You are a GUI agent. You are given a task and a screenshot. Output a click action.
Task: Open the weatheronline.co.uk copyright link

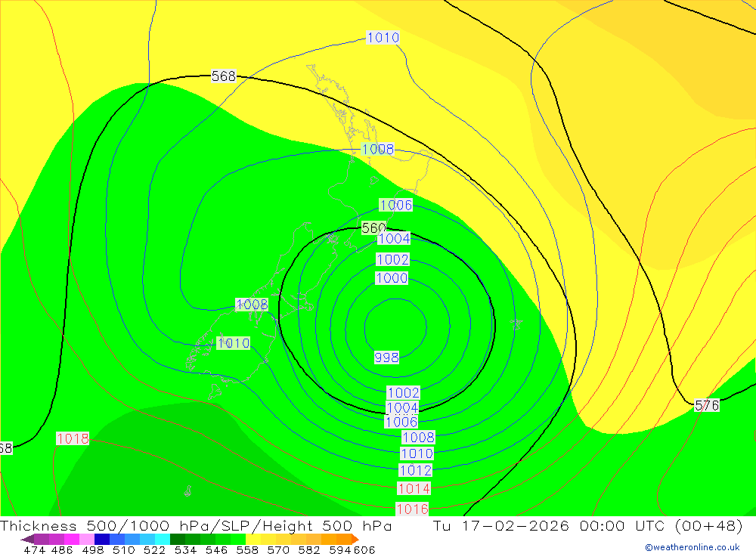click(x=692, y=547)
